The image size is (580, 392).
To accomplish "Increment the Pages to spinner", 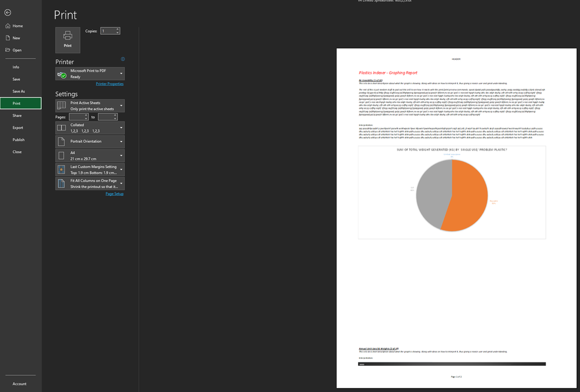I will 116,115.
